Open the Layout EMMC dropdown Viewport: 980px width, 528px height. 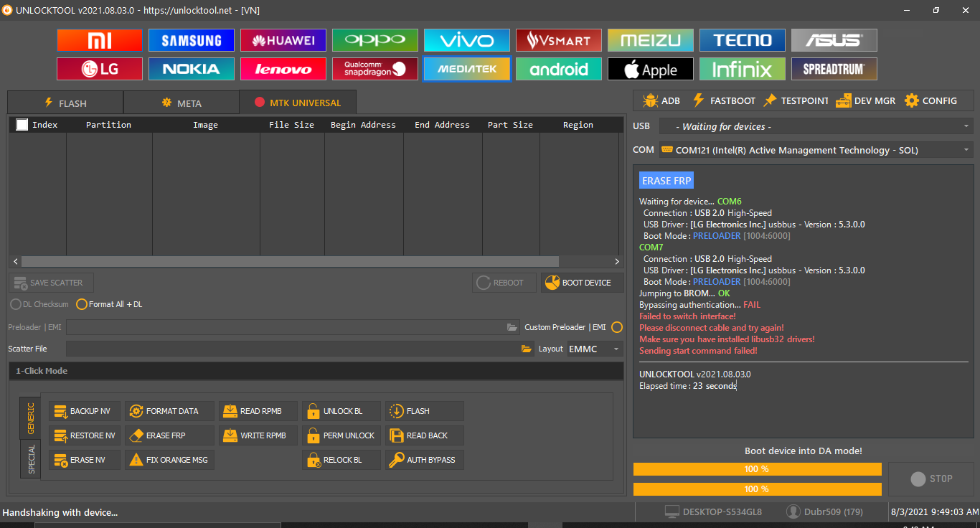tap(595, 349)
